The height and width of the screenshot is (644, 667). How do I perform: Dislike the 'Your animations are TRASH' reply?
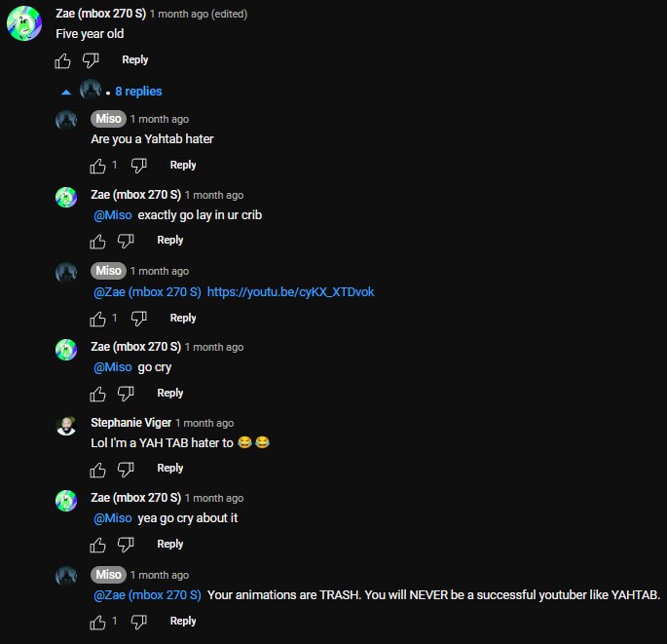click(138, 623)
